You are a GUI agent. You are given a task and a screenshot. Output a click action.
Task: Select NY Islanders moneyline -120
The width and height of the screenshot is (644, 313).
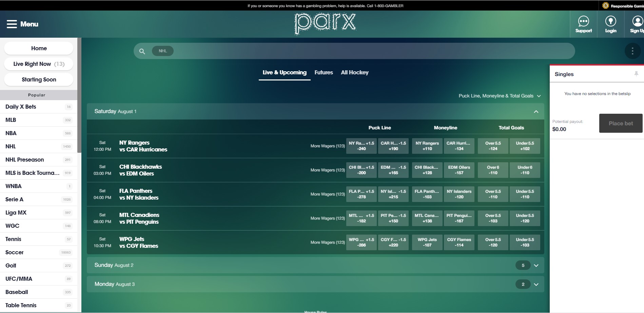coord(459,194)
